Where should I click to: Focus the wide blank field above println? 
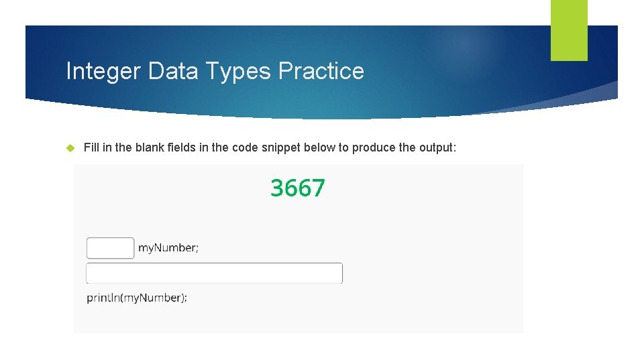click(214, 273)
